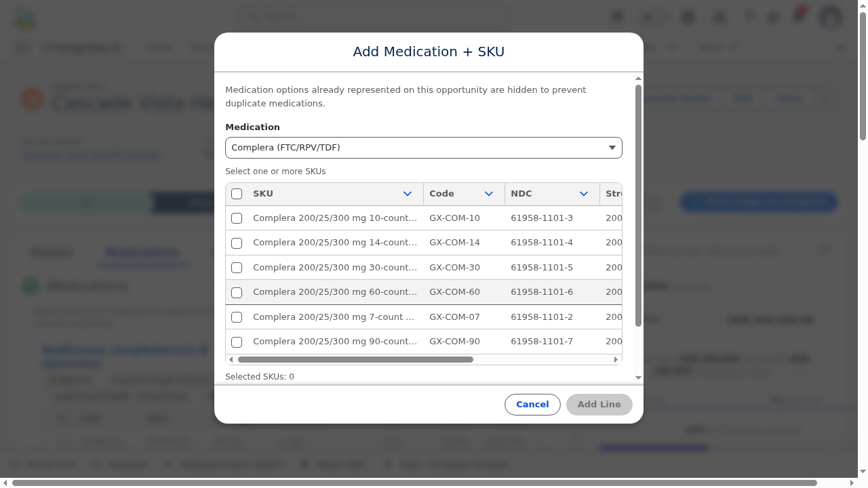Click the GX-COM-30 code cell
Screen dimensions: 868x488
[454, 268]
